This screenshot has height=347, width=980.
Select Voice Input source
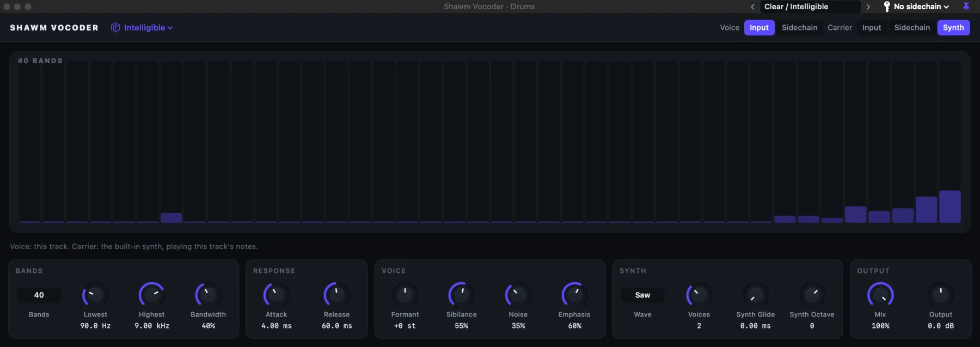click(759, 28)
